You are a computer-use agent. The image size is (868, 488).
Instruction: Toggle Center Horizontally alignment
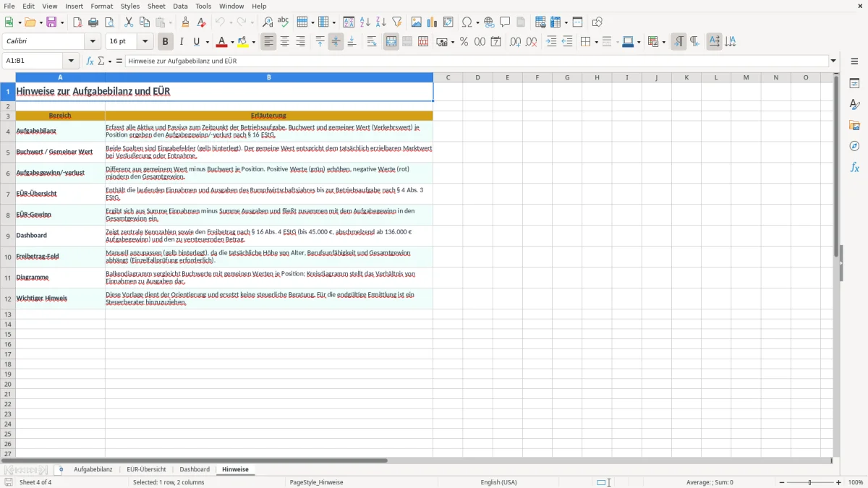tap(284, 42)
